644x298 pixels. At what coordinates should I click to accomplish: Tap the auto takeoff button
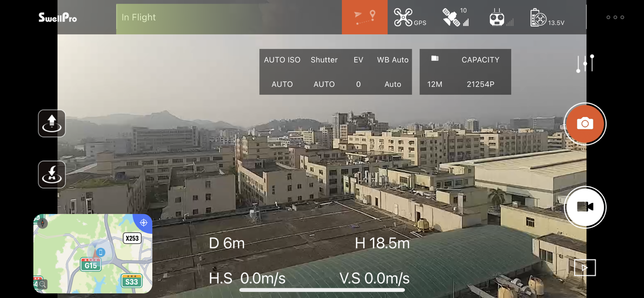click(x=52, y=123)
